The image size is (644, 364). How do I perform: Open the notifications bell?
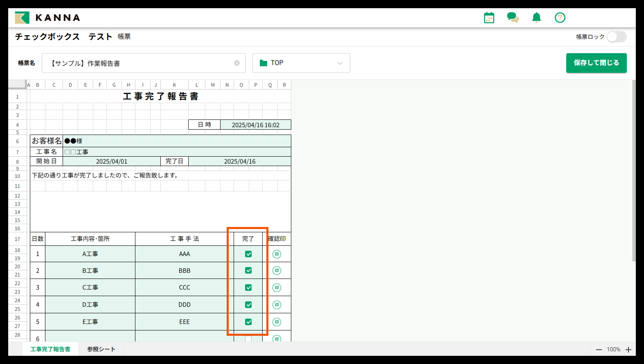pyautogui.click(x=536, y=18)
